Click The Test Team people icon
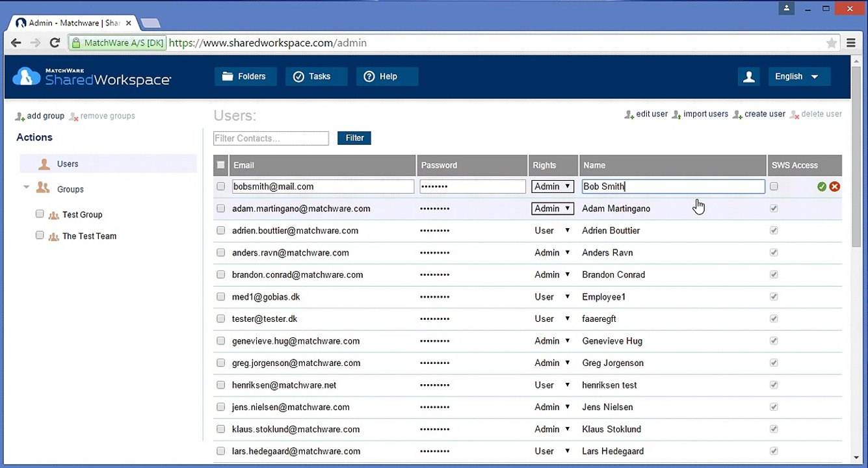Viewport: 868px width, 468px height. point(54,237)
